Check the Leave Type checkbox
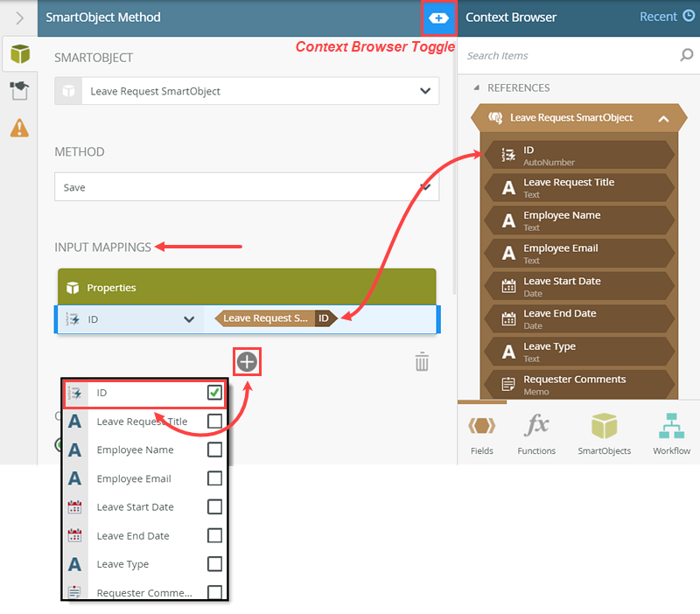700x614 pixels. coord(214,563)
